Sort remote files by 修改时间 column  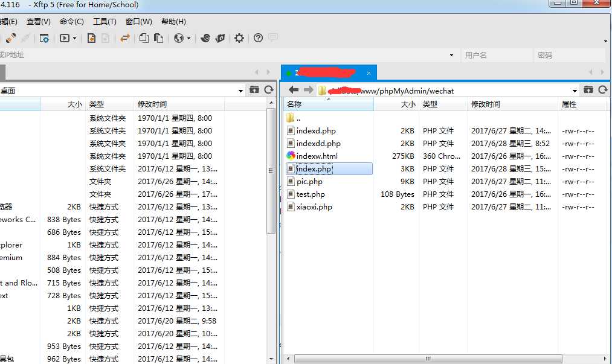pos(512,104)
